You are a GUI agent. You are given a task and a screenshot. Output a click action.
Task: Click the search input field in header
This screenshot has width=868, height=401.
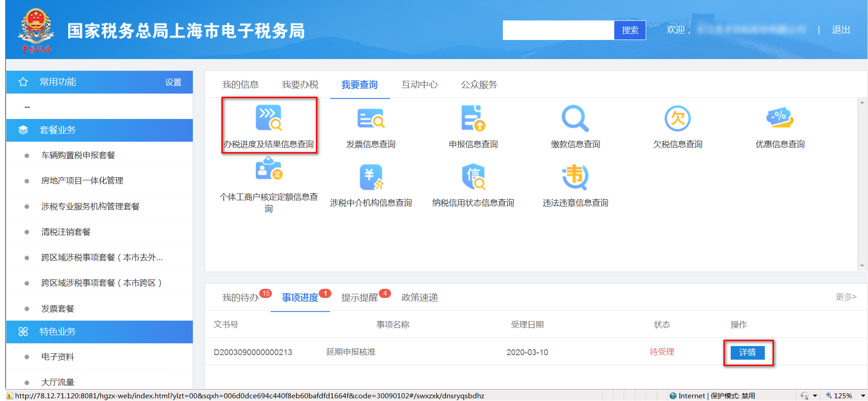(558, 30)
